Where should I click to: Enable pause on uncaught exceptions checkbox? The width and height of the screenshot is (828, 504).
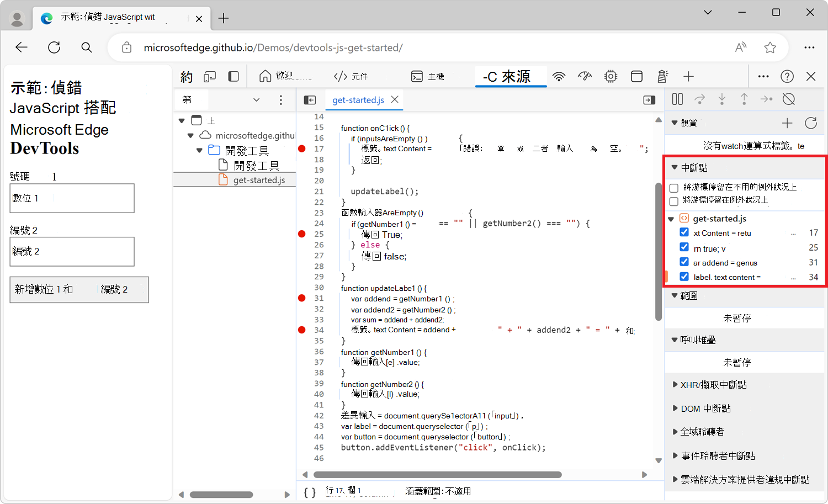tap(674, 188)
